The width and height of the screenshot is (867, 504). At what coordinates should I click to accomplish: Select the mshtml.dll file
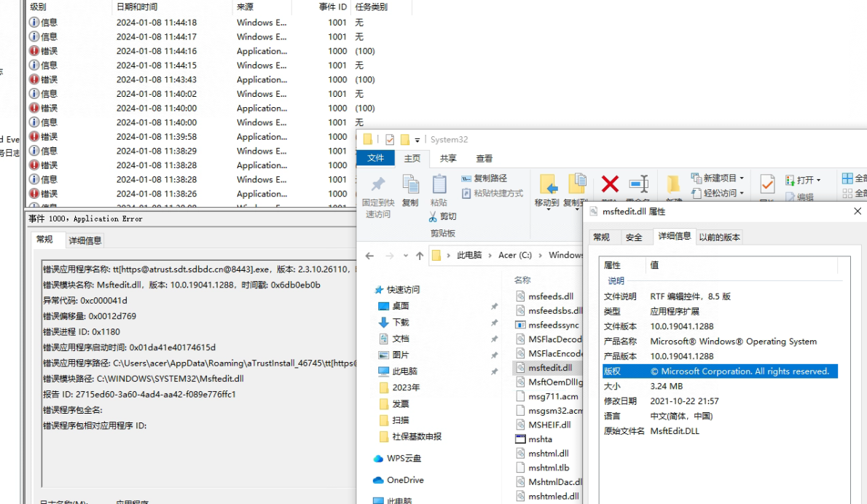point(548,453)
